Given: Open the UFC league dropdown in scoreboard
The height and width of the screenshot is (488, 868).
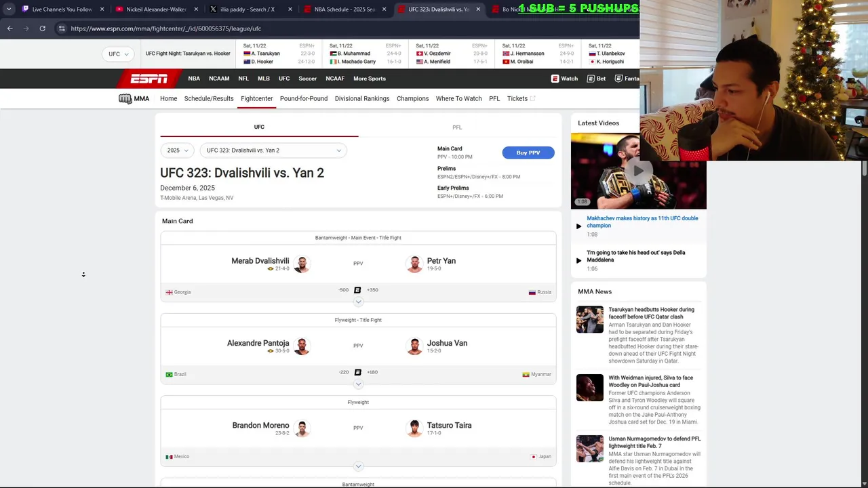Looking at the screenshot, I should pos(118,54).
